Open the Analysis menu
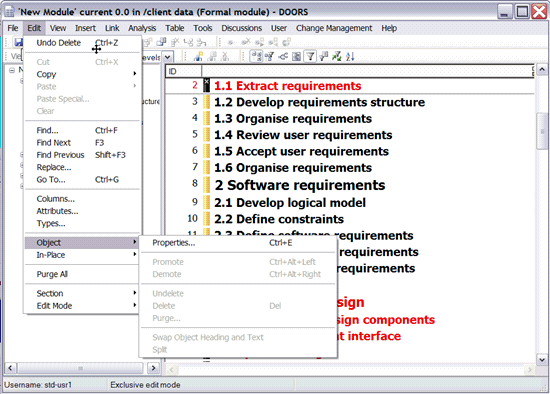 [142, 28]
